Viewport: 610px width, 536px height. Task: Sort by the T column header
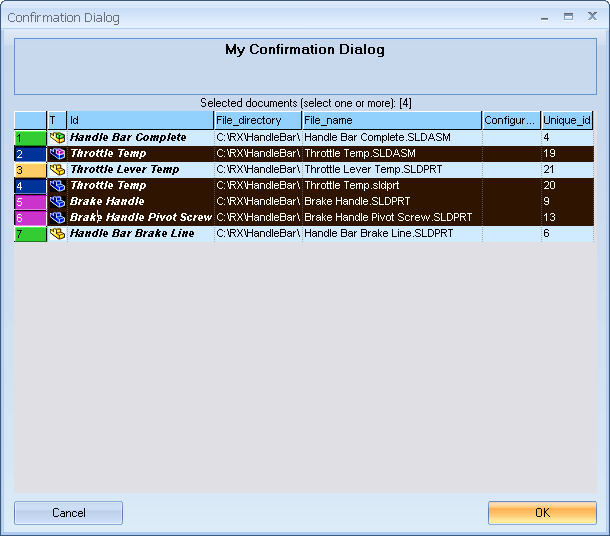click(x=57, y=120)
